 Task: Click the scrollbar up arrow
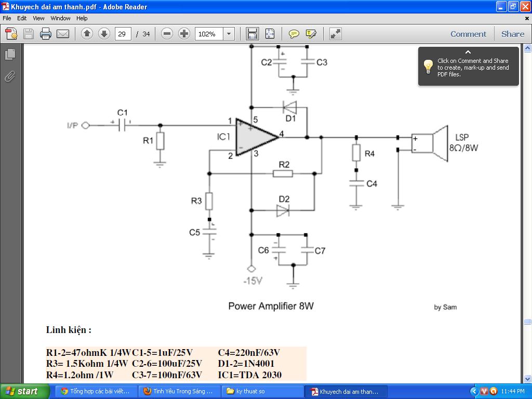tap(528, 48)
